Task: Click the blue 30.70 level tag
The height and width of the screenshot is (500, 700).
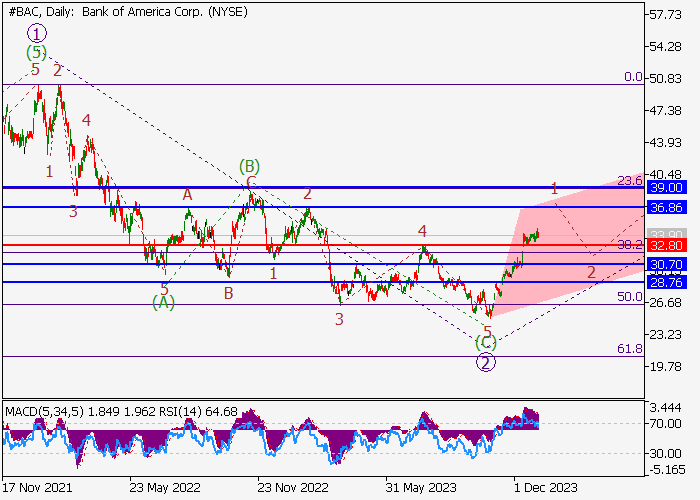Action: pos(667,264)
